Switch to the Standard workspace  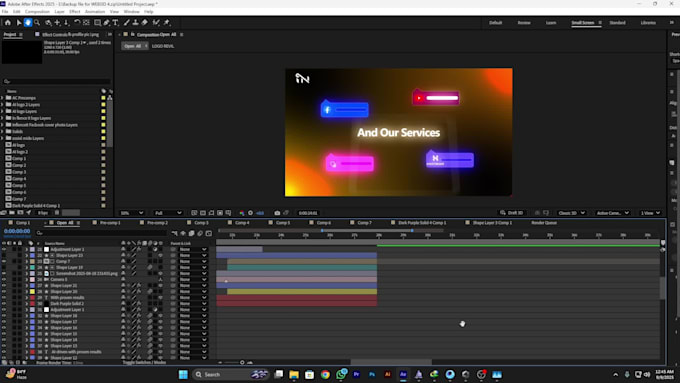point(618,23)
